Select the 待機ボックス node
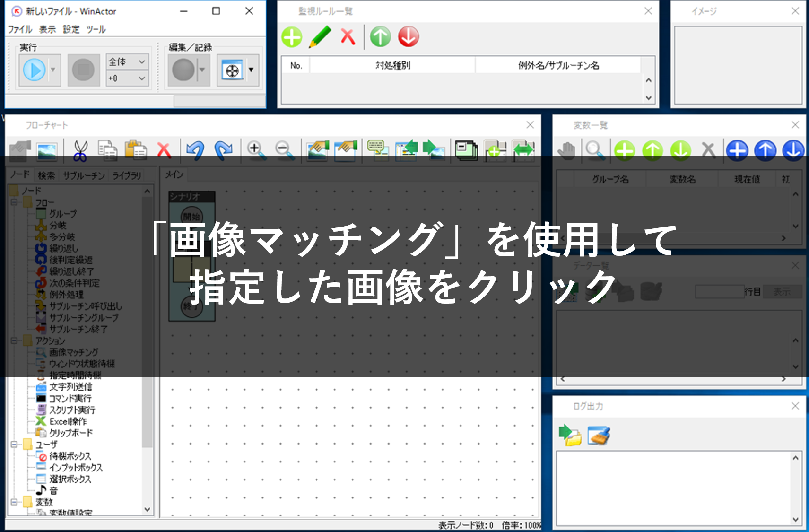Viewport: 809px width, 532px height. click(x=70, y=456)
